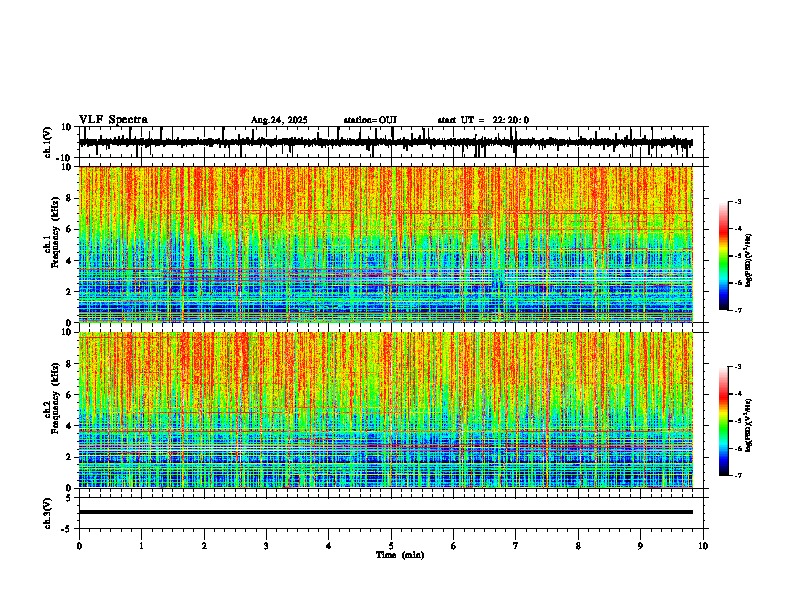Click the ch.2 colorbar log(PSD) label
792x612 pixels.
coord(749,425)
